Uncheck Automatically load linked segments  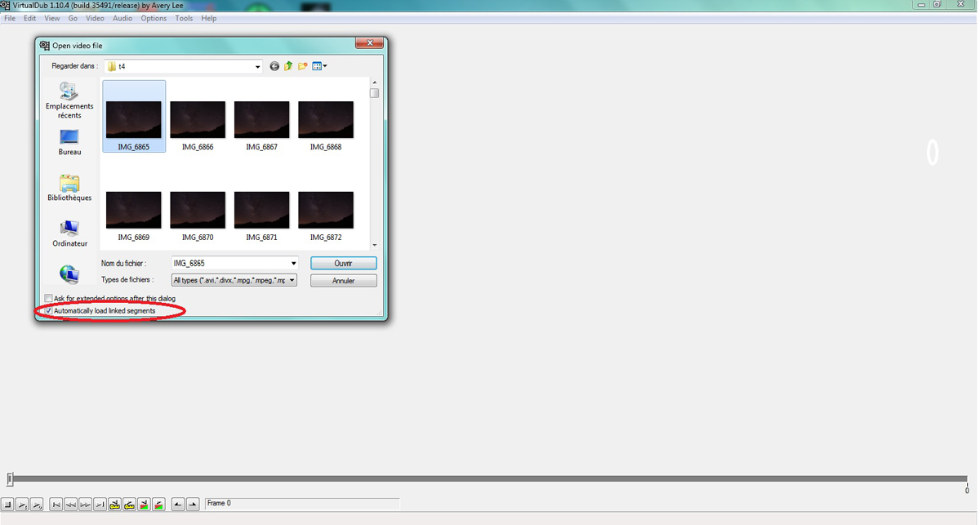pyautogui.click(x=48, y=310)
